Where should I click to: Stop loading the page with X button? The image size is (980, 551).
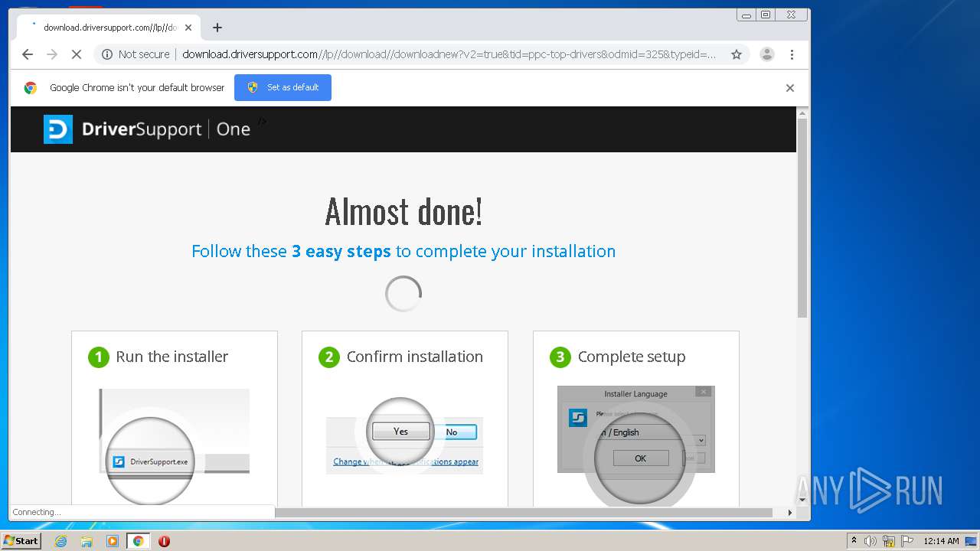pyautogui.click(x=77, y=54)
